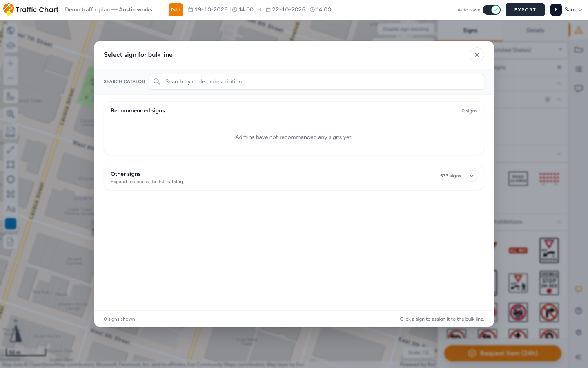Switch to the Details tab in the right panel
Screen dimensions: 588x368
pyautogui.click(x=535, y=31)
